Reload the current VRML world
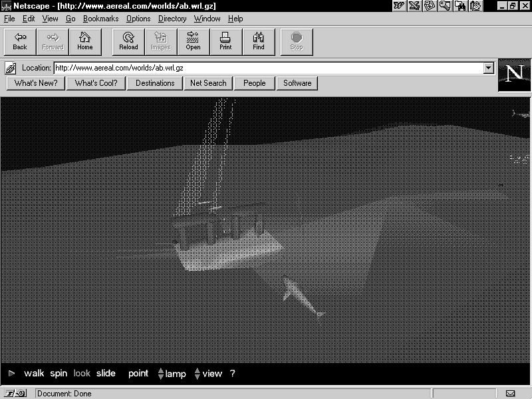This screenshot has height=399, width=532. point(128,41)
